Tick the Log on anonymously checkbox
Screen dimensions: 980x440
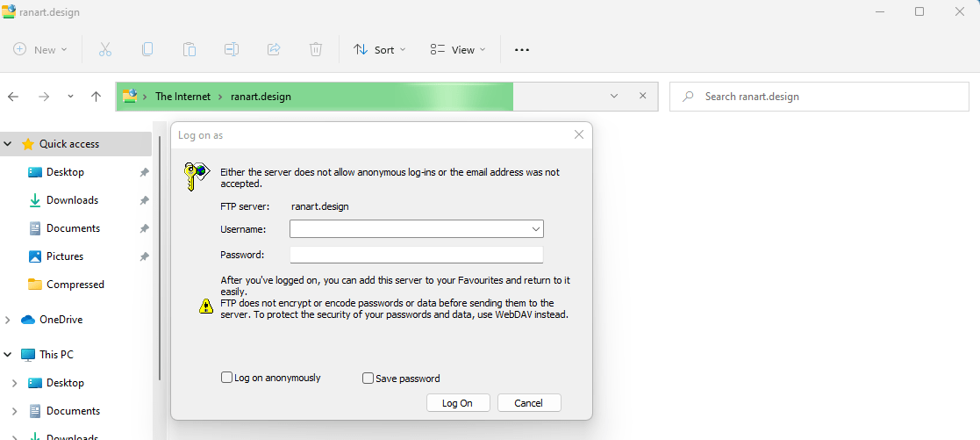pyautogui.click(x=227, y=378)
